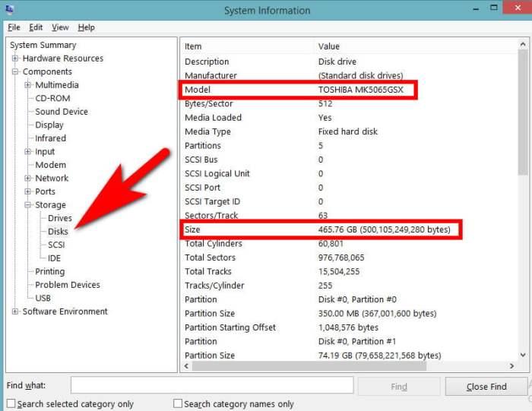Click the Value column header
This screenshot has height=411, width=532.
tap(329, 46)
